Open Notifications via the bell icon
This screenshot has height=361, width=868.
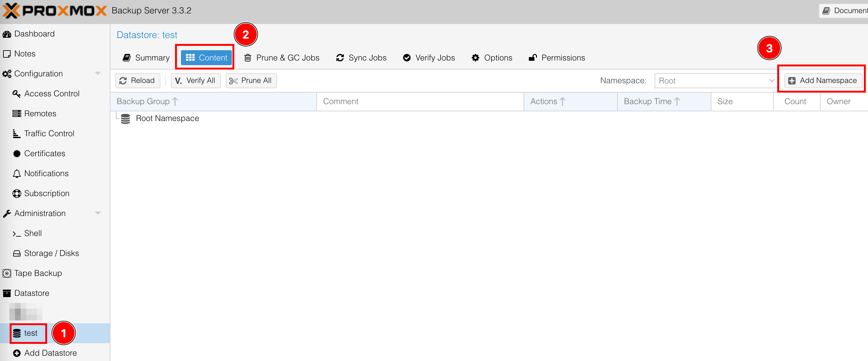click(x=17, y=173)
